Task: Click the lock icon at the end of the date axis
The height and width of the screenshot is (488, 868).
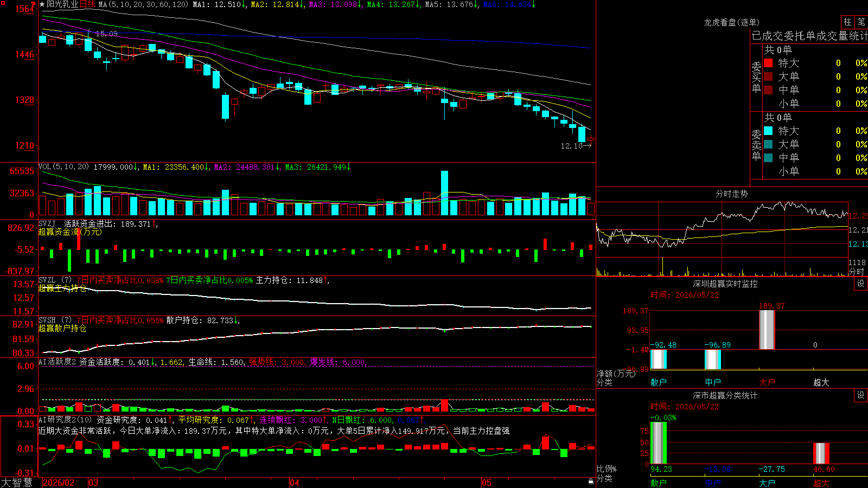Action: (x=591, y=481)
